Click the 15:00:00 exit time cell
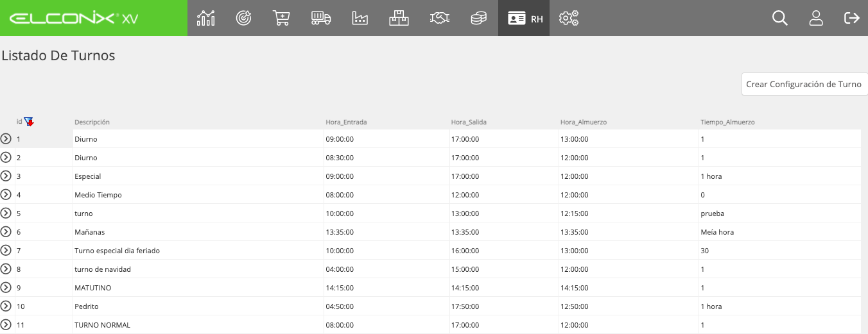 pos(504,269)
